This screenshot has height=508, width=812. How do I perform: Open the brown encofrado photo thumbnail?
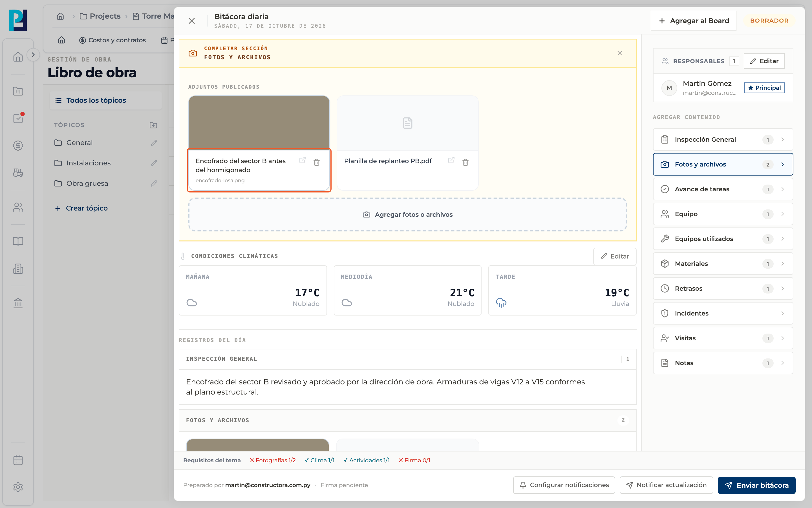click(x=259, y=123)
